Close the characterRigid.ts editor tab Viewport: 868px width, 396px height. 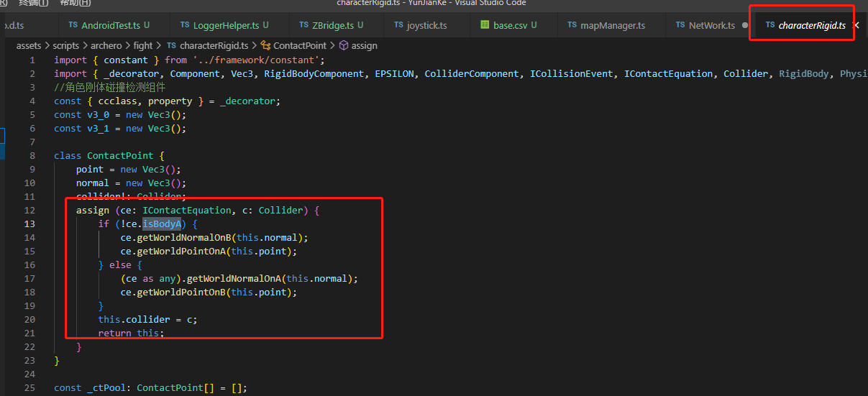[x=856, y=25]
